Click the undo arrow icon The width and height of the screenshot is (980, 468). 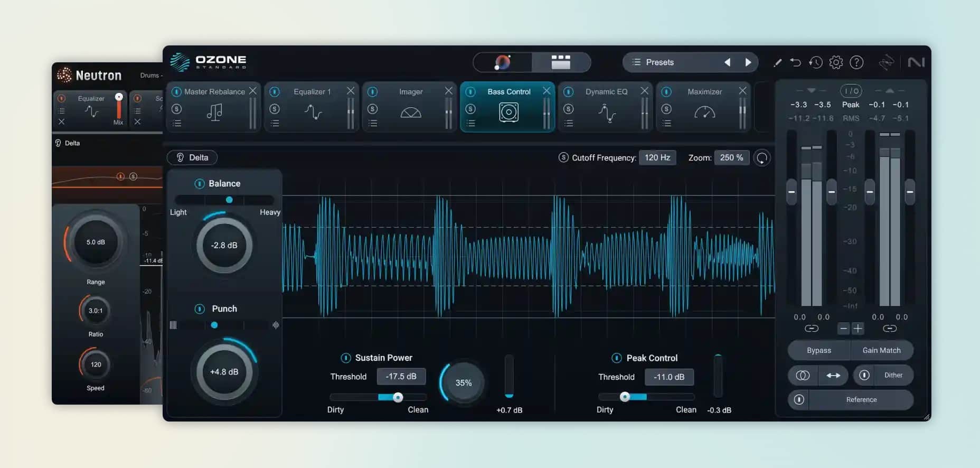pyautogui.click(x=795, y=62)
